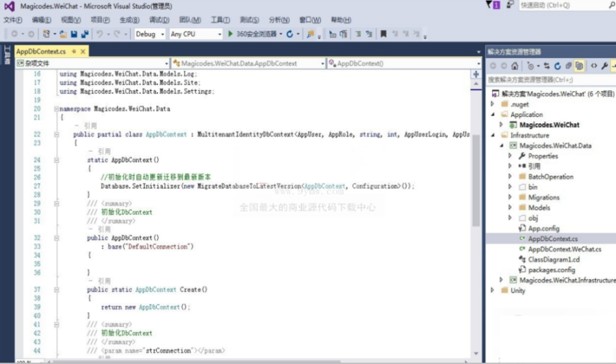Open the 调试(D) menu
The image size is (616, 364).
(x=159, y=20)
